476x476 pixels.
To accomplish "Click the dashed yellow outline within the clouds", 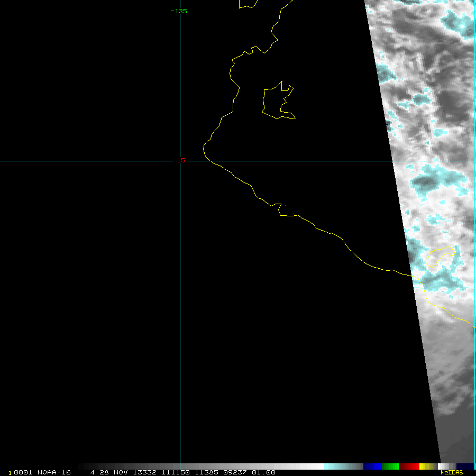I will (x=440, y=257).
